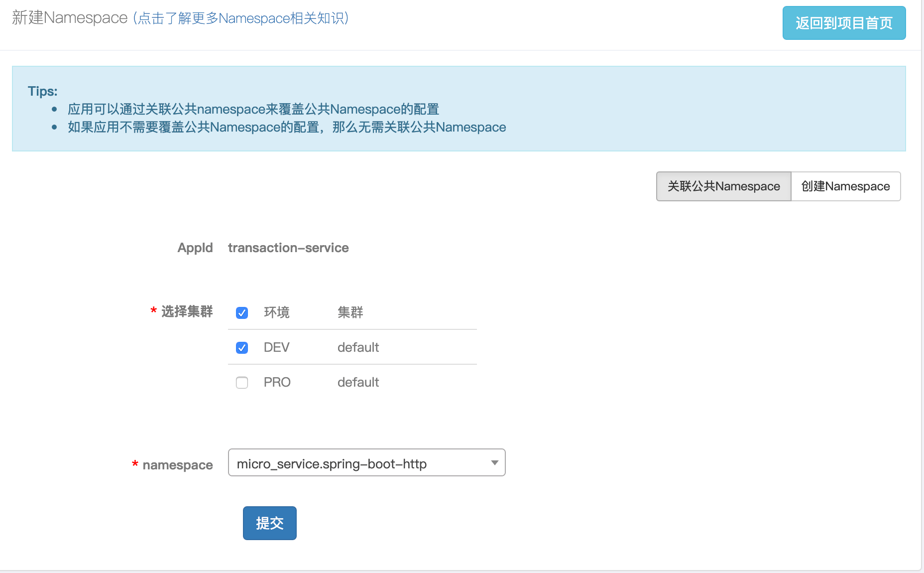Click the 环境 column header

tap(276, 312)
